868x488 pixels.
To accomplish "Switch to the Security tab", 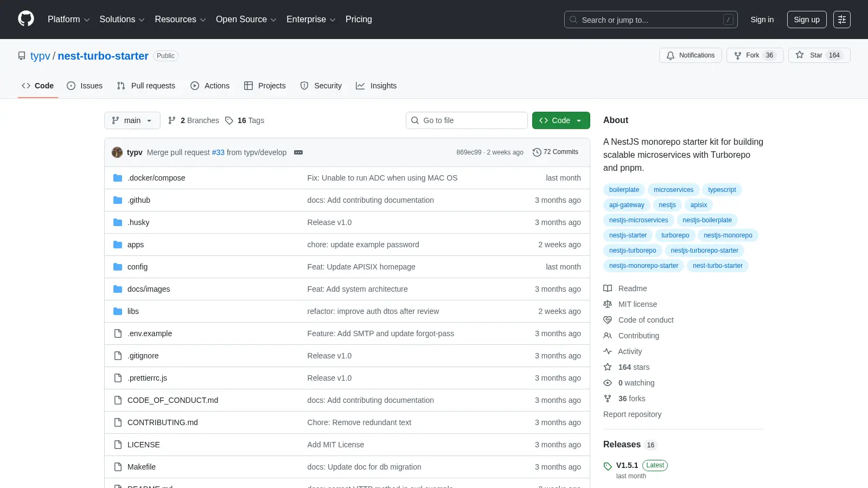I will pos(321,86).
